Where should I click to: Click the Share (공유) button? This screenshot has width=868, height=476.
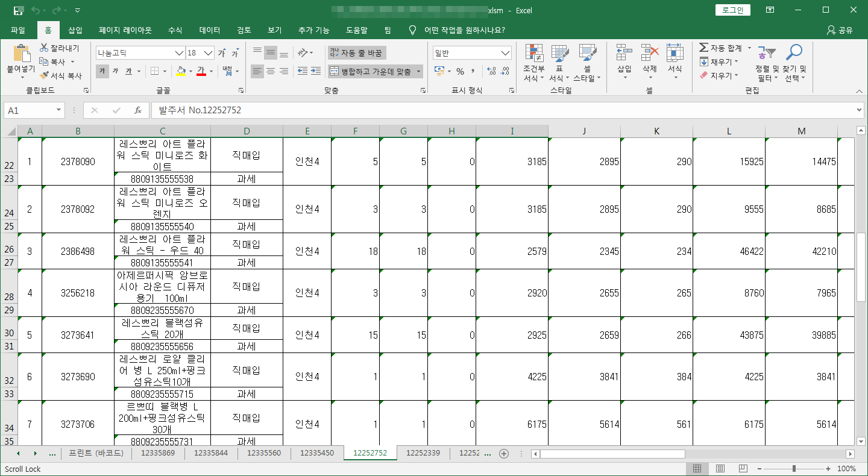pyautogui.click(x=840, y=30)
